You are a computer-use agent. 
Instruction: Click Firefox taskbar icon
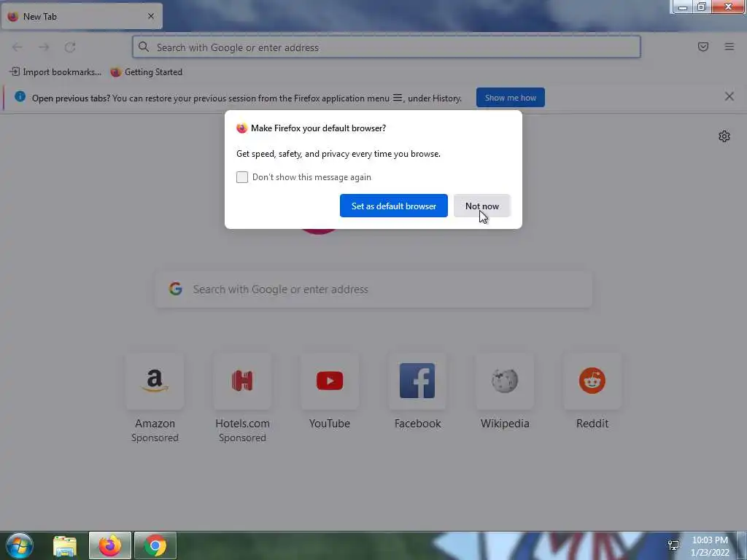tap(110, 545)
